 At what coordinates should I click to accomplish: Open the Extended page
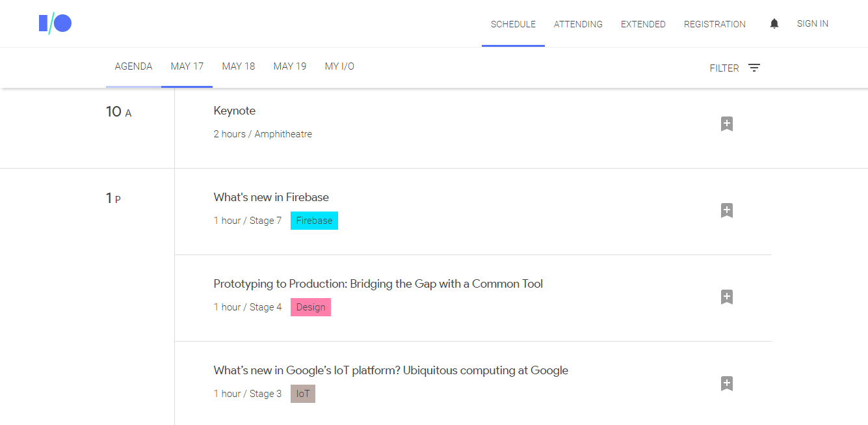point(643,24)
